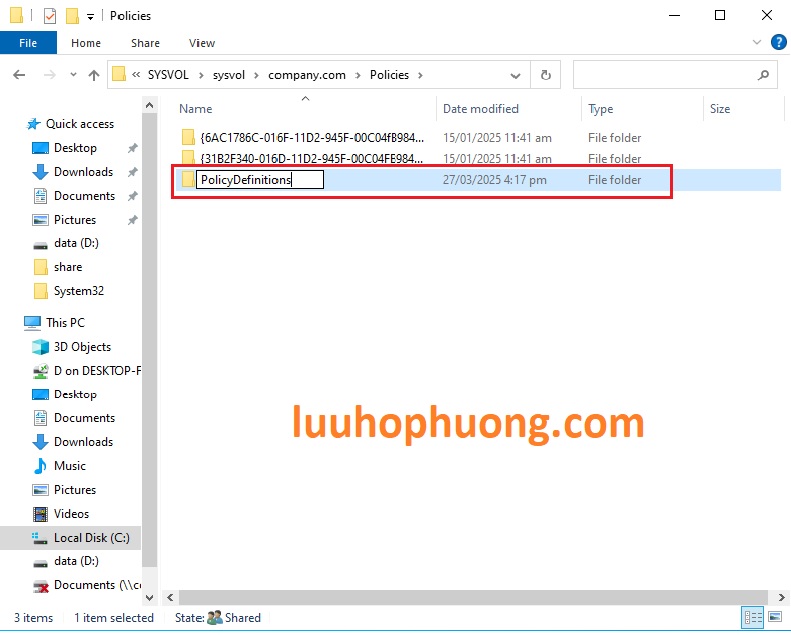Open the File menu
Screen dimensions: 791x635
coord(28,43)
